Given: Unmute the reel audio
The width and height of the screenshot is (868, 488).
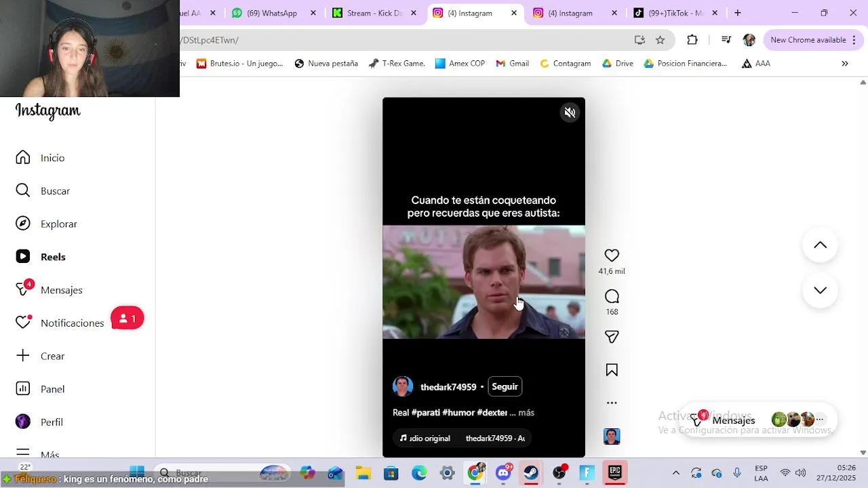Looking at the screenshot, I should pos(570,113).
